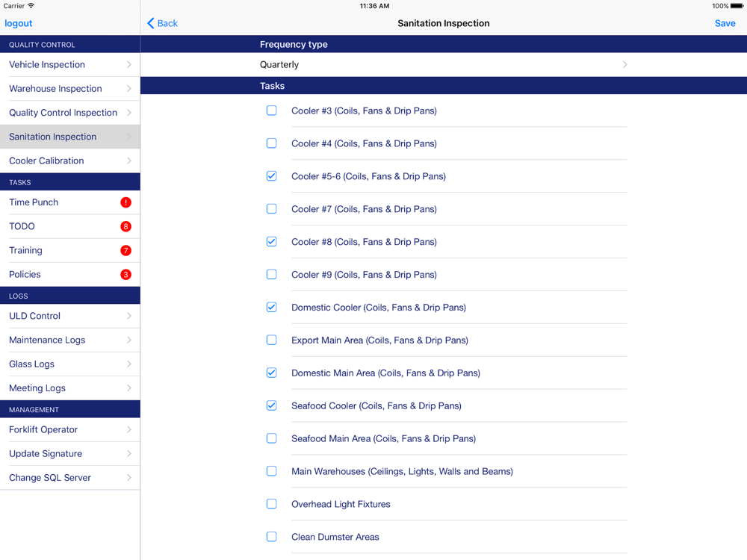Tap the Save button
This screenshot has width=747, height=560.
click(725, 23)
